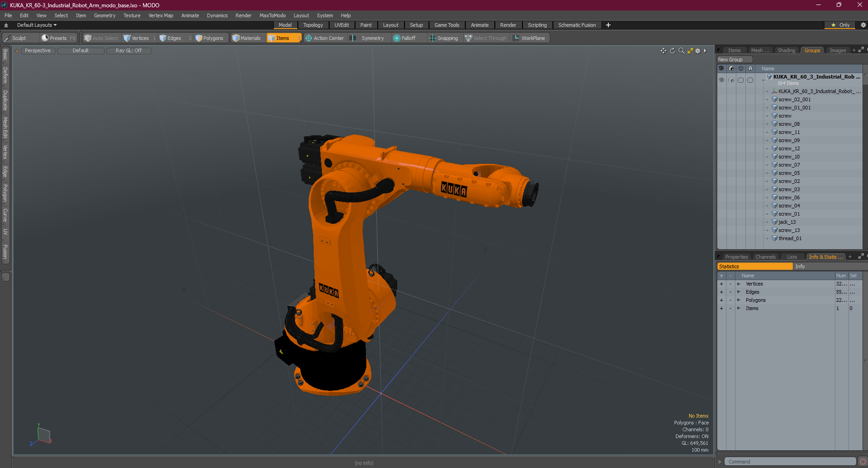Open the Deform vertical side tab

[5, 76]
